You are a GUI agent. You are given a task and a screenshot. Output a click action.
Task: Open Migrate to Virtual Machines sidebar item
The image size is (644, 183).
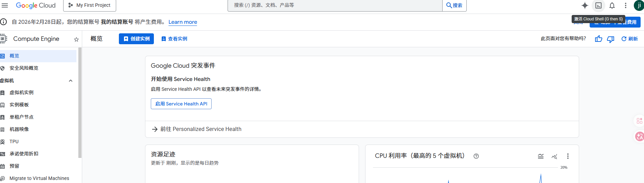[38, 179]
